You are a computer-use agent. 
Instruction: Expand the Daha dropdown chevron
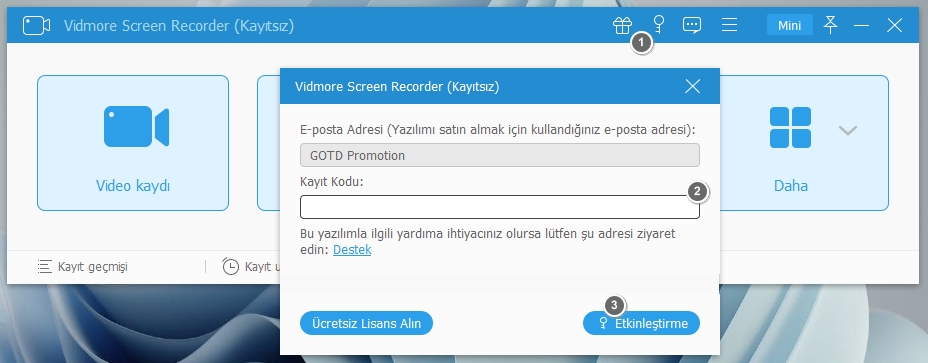tap(848, 130)
